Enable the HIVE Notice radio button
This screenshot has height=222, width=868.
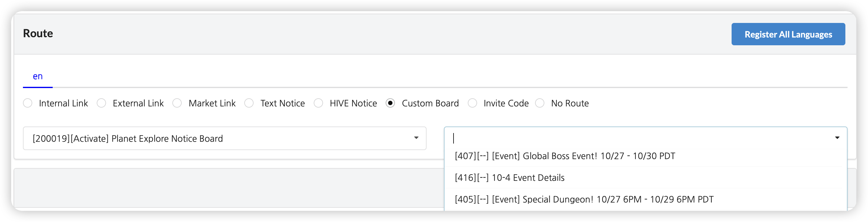coord(318,103)
